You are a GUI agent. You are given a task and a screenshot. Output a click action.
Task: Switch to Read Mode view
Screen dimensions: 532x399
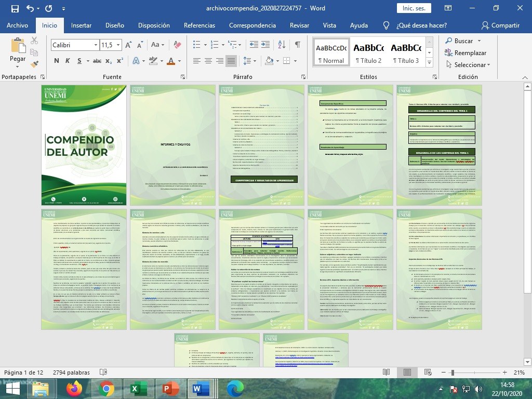tap(385, 373)
